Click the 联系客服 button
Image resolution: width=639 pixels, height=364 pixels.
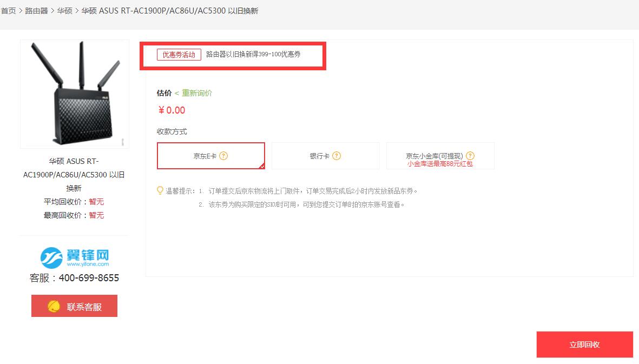[74, 306]
